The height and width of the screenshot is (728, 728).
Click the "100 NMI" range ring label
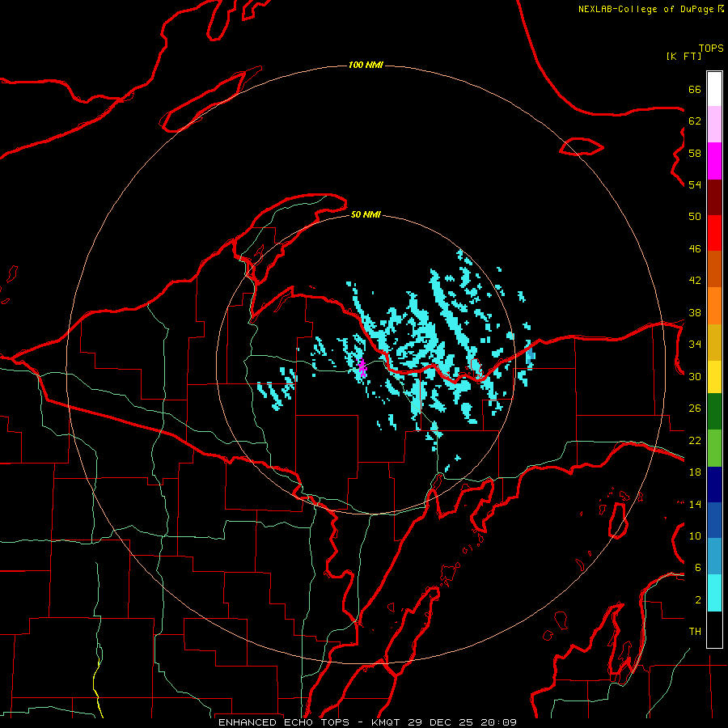point(366,65)
